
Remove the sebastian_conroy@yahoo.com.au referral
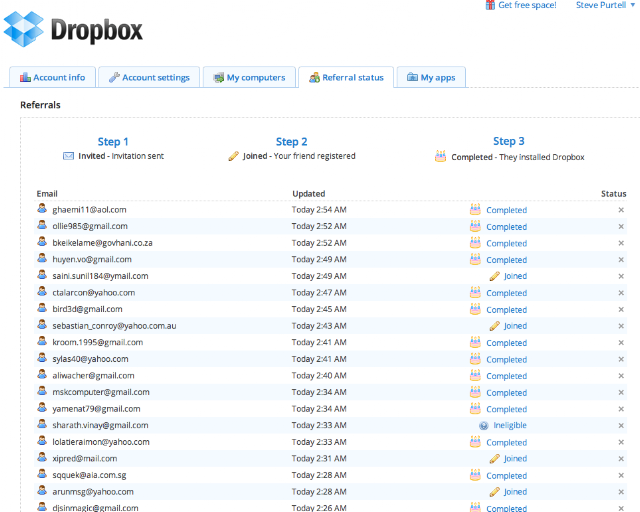621,326
